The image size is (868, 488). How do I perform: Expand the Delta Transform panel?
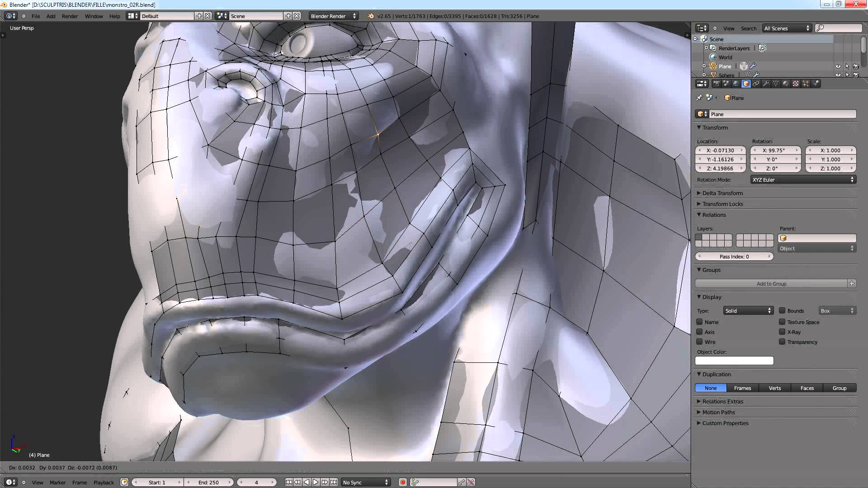(x=722, y=193)
